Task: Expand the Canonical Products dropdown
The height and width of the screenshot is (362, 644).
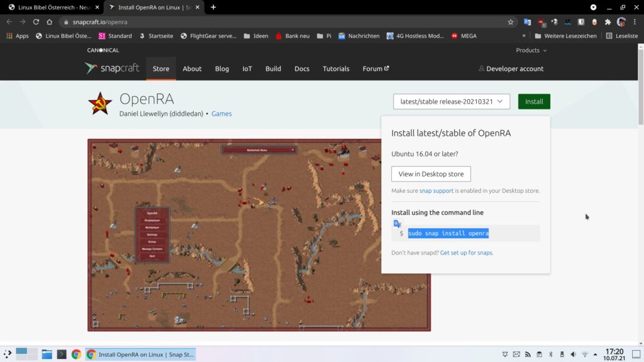Action: [531, 50]
